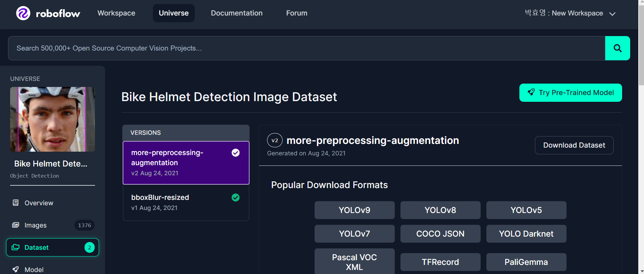644x274 pixels.
Task: Click the 1376 images count badge
Action: pyautogui.click(x=85, y=225)
